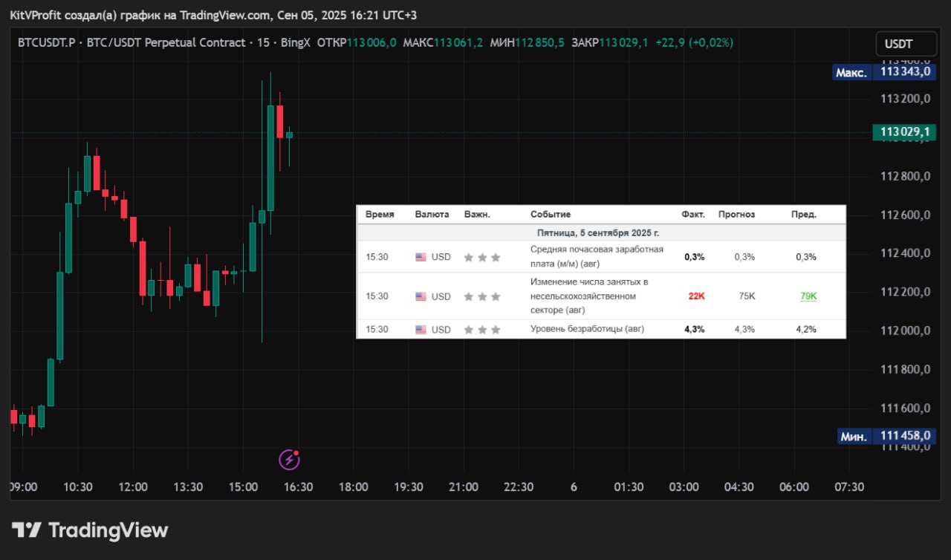Click the BTCUSDT.P symbol title
This screenshot has width=951, height=560.
[x=48, y=43]
